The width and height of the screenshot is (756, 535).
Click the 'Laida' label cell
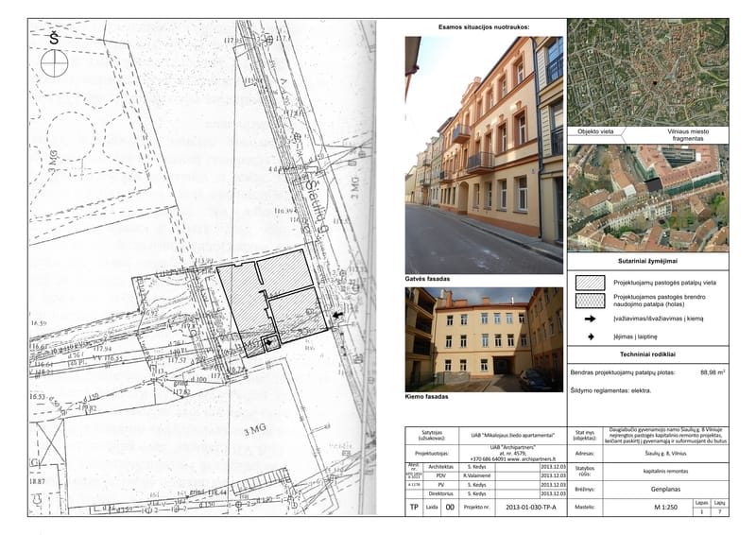point(433,507)
